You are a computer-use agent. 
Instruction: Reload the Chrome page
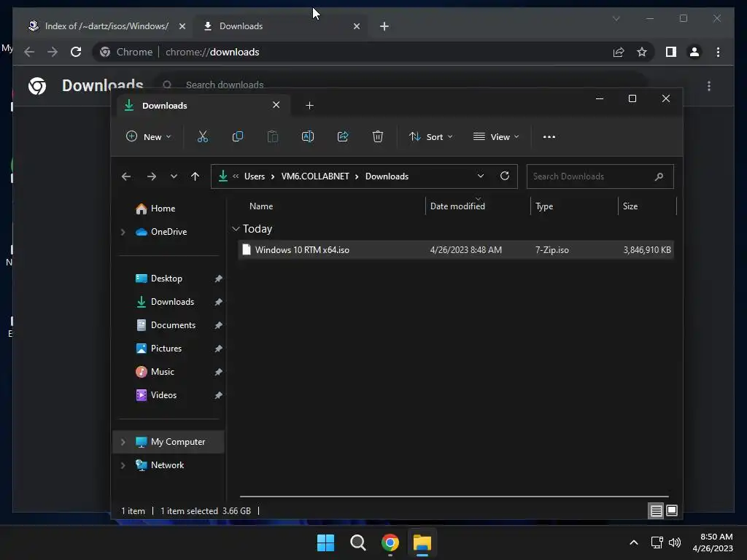(76, 52)
